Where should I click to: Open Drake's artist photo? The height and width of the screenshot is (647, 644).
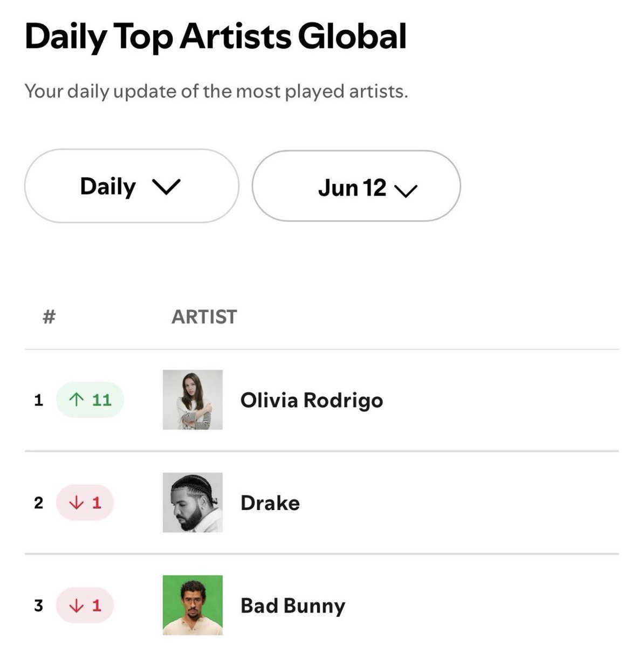[x=193, y=503]
